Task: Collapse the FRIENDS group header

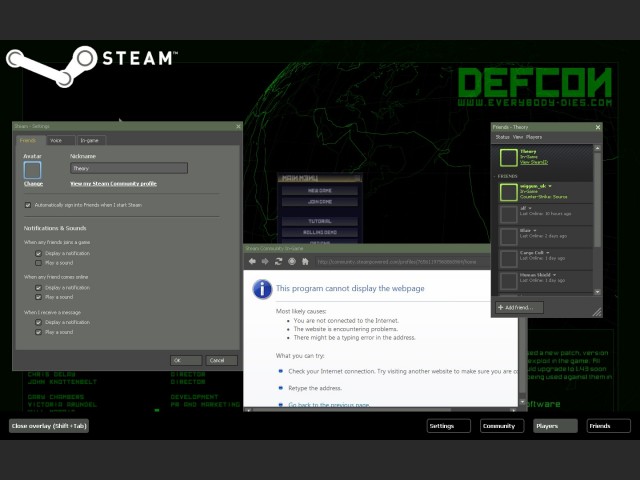Action: pos(505,176)
